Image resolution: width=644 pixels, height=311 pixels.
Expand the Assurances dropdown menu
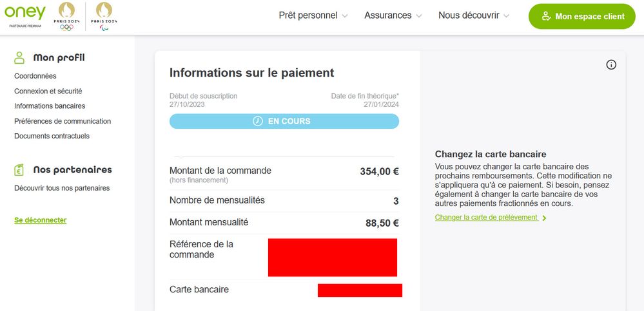[393, 15]
